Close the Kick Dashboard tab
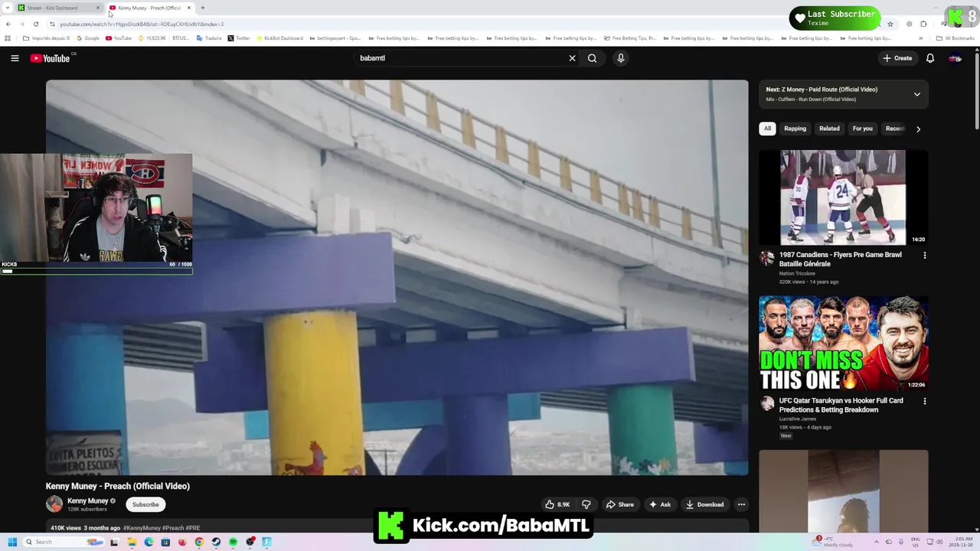Viewport: 980px width, 551px height. coord(97,8)
